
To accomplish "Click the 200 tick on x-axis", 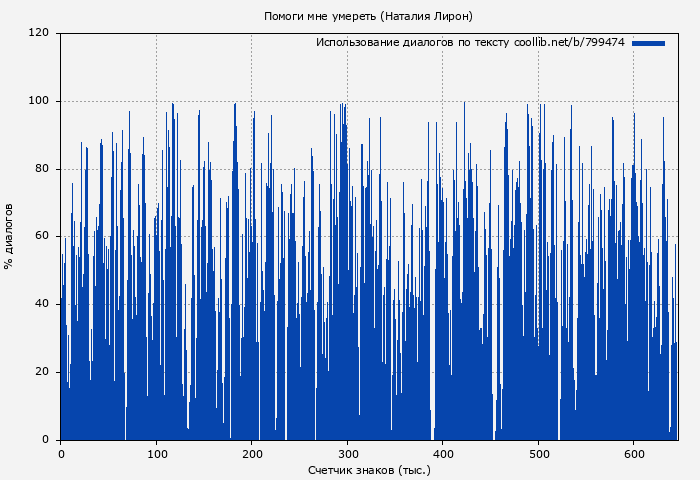I will pos(252,454).
